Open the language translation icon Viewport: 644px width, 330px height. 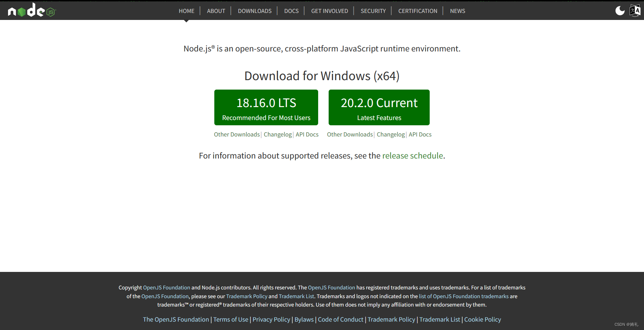coord(635,11)
